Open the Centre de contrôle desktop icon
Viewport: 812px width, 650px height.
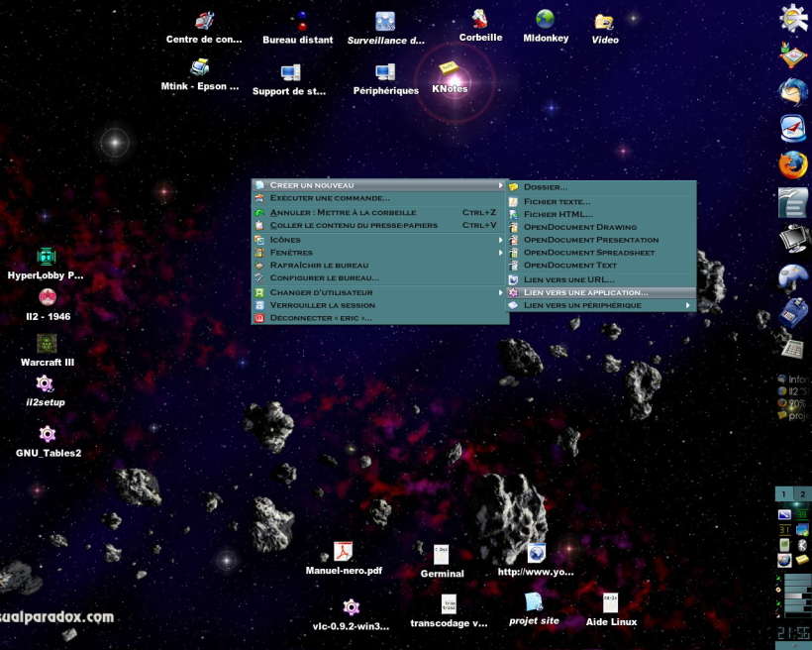[205, 22]
